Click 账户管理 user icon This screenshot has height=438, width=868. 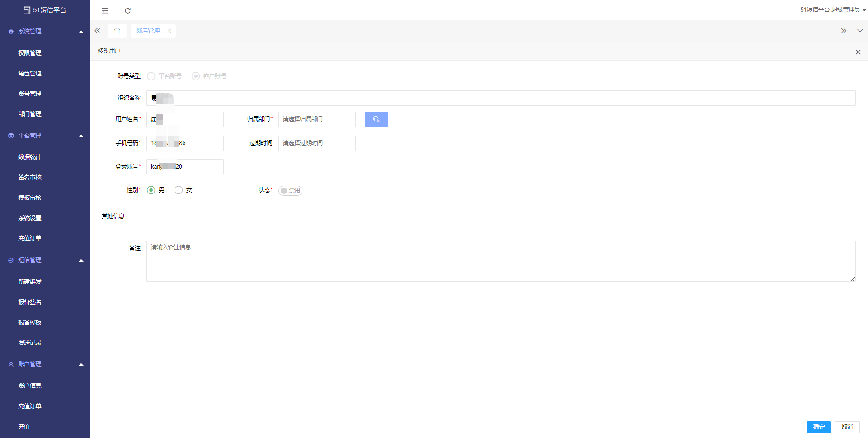click(11, 364)
